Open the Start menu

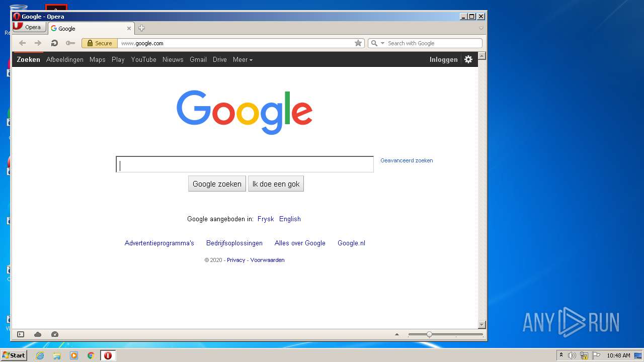(x=14, y=355)
